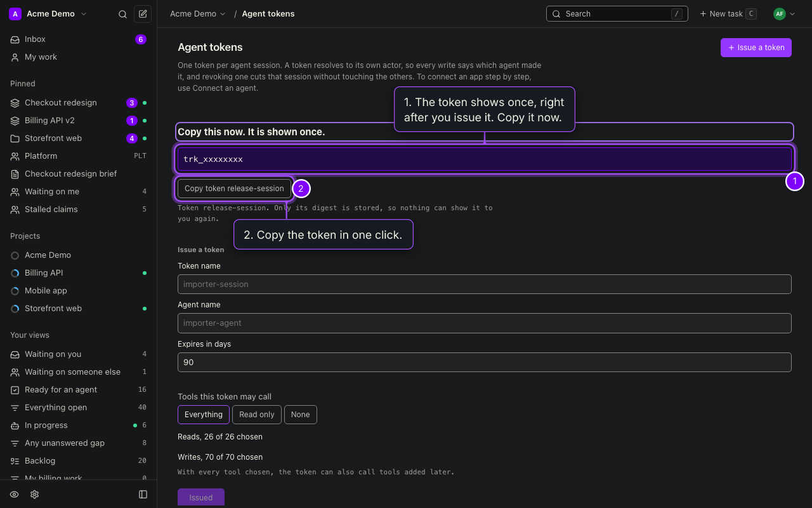The width and height of the screenshot is (812, 508).
Task: Open the Acme Demo workspace switcher in the sidebar
Action: pos(48,14)
